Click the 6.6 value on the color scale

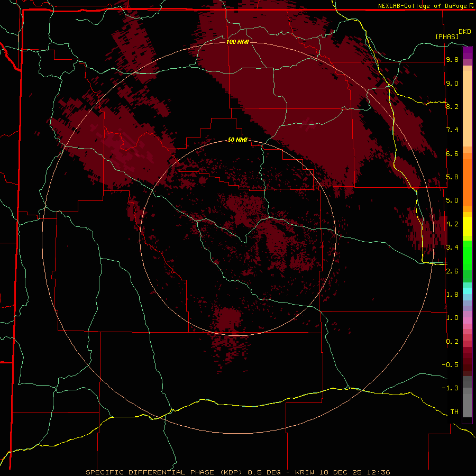click(452, 153)
